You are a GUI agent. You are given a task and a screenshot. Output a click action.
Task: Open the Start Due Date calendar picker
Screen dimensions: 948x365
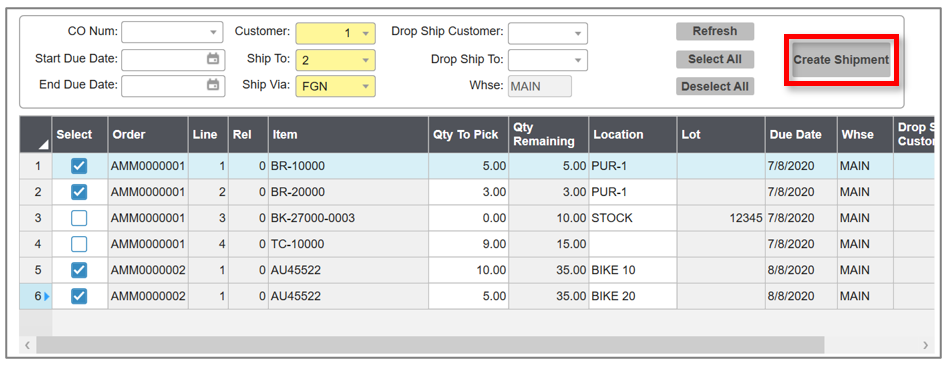(x=213, y=59)
